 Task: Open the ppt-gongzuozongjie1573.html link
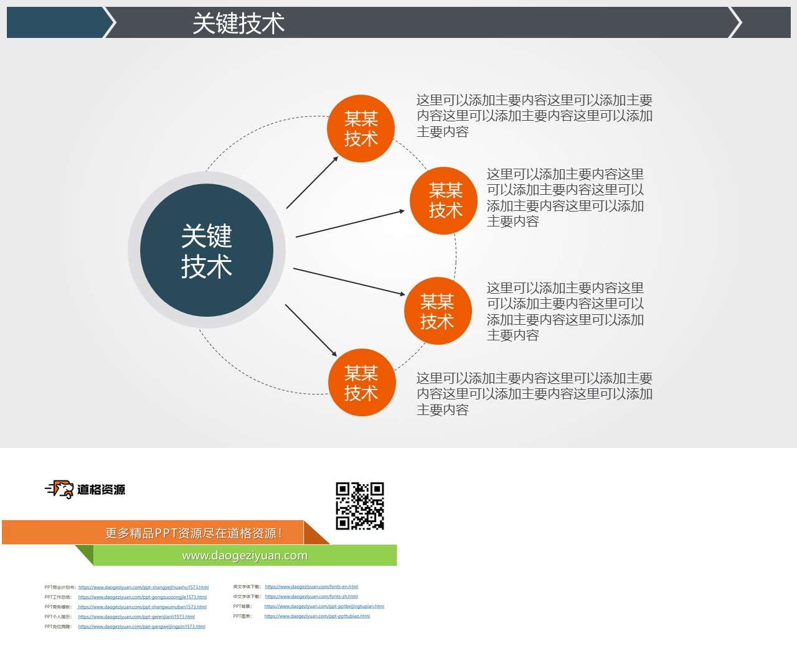143,597
